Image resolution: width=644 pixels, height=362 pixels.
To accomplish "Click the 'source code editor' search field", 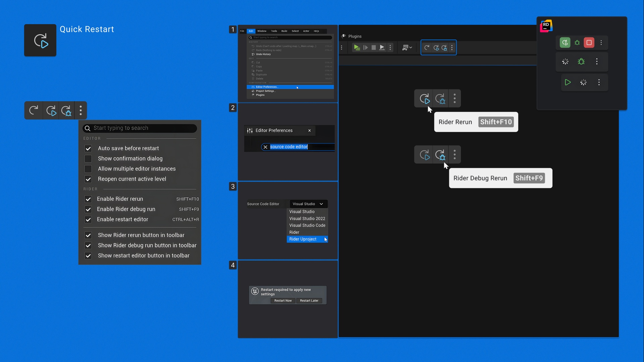I will (x=298, y=147).
